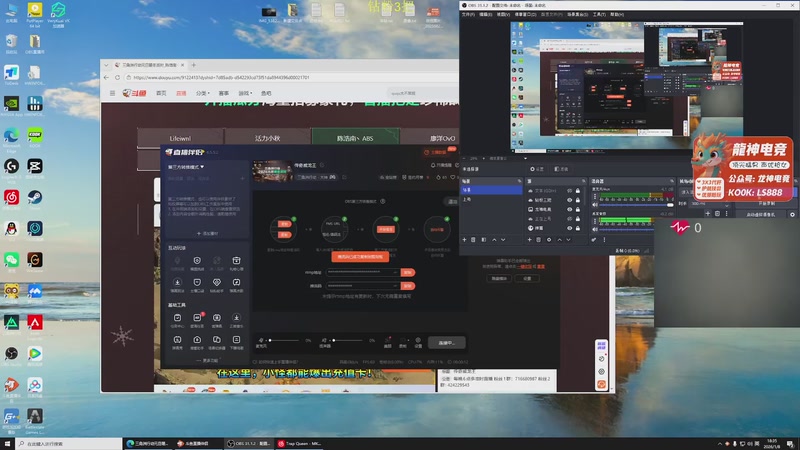Open WeChat desktop shortcut
800x450 pixels.
pyautogui.click(x=11, y=260)
